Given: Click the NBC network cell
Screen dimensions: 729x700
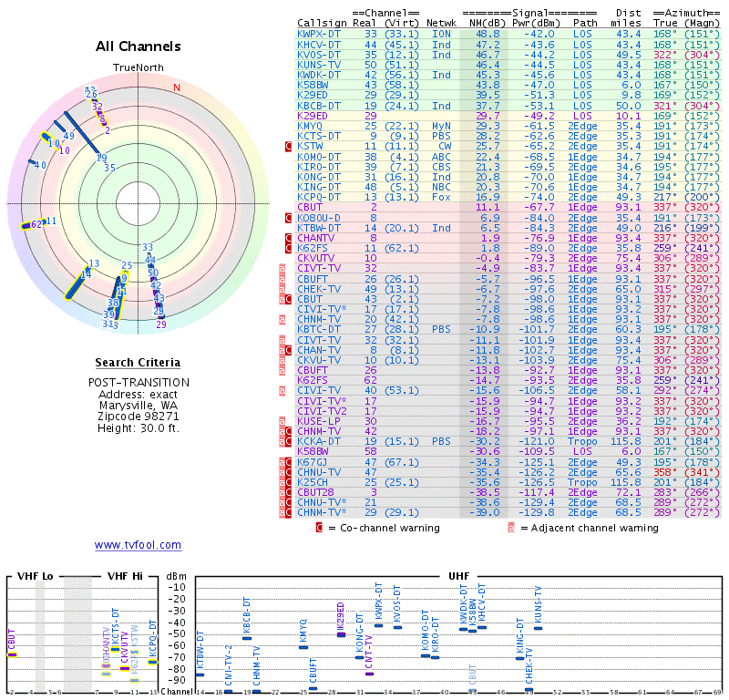Looking at the screenshot, I should click(x=441, y=187).
